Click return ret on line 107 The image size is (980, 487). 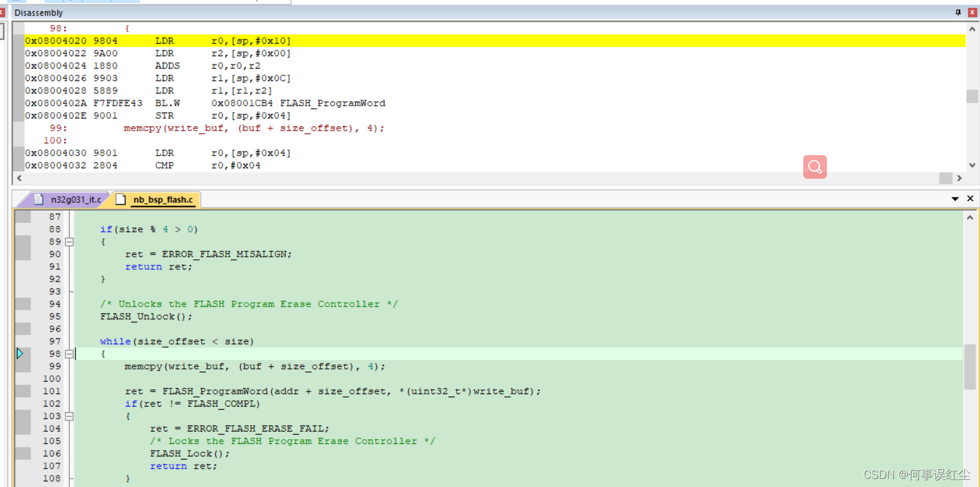click(x=184, y=466)
